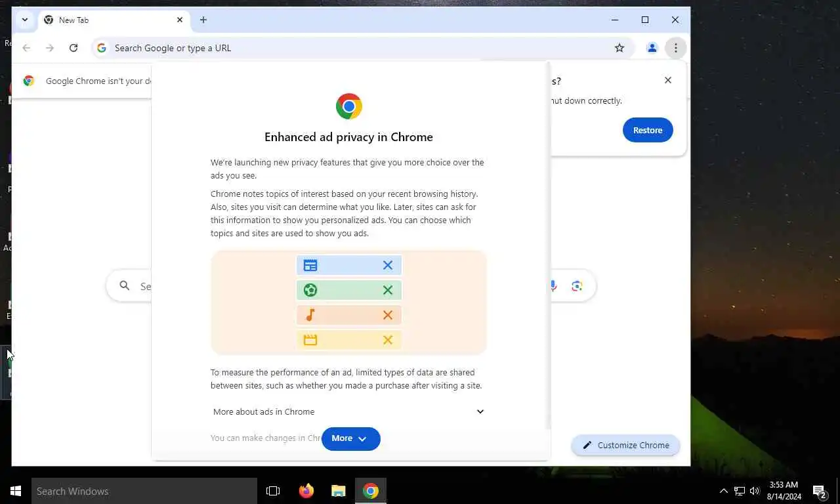
Task: Click the green soccer topic X icon
Action: point(388,290)
